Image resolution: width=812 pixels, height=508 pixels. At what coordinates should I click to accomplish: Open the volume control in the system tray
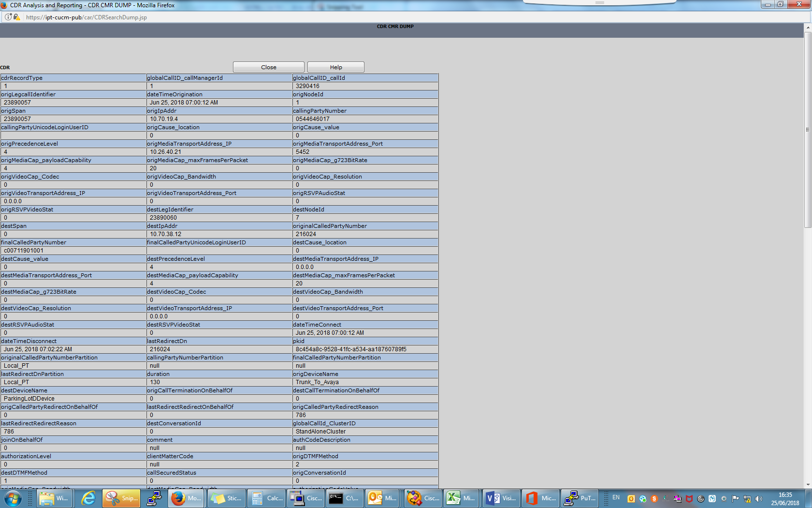(758, 499)
